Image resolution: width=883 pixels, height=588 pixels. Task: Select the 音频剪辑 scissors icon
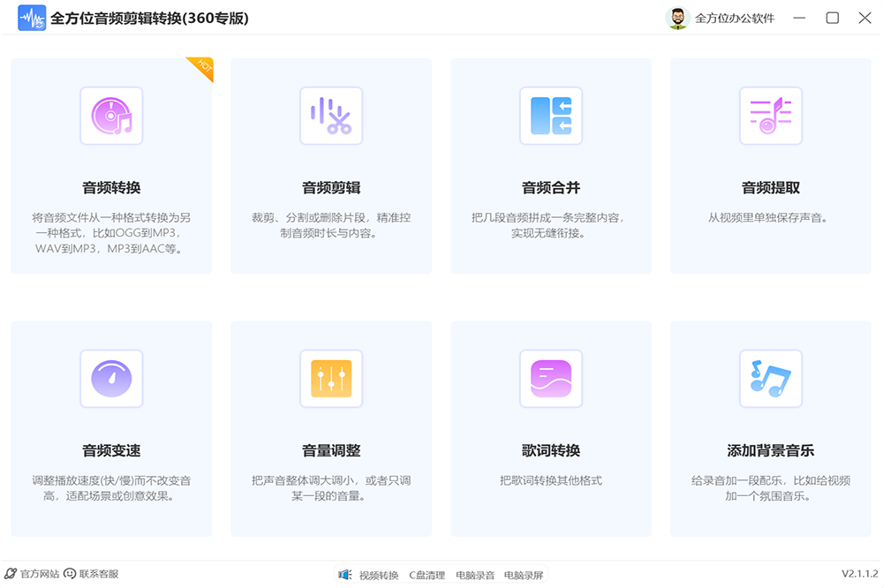coord(331,116)
